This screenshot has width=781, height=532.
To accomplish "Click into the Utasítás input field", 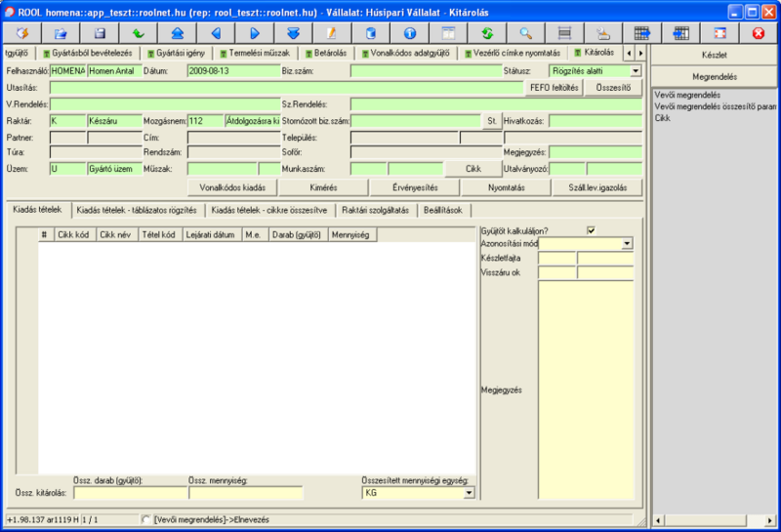I will [x=283, y=88].
